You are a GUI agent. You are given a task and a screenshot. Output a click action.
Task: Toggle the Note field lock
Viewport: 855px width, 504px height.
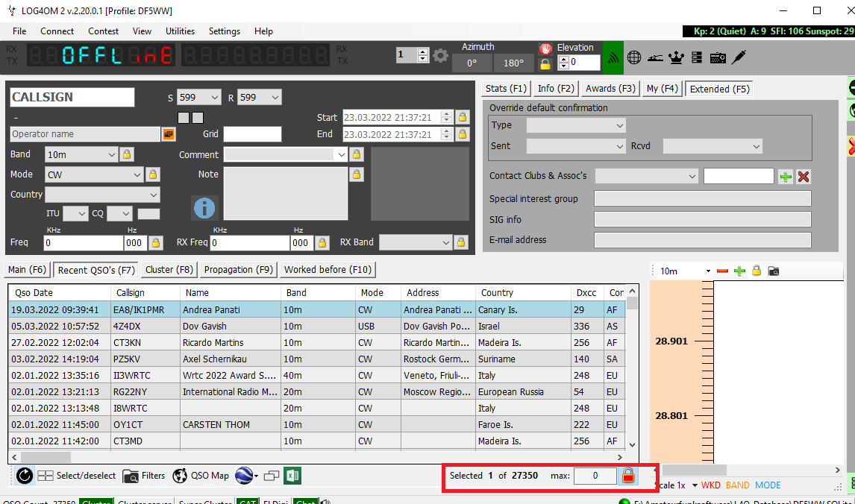click(356, 174)
